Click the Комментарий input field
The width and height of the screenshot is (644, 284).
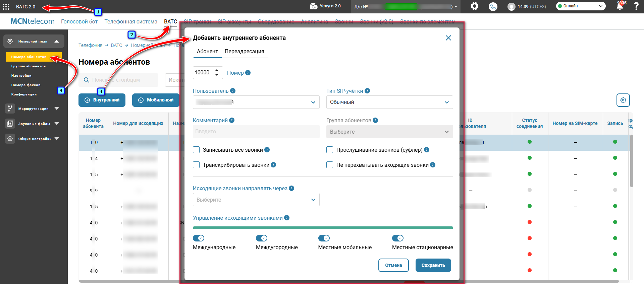tap(256, 132)
